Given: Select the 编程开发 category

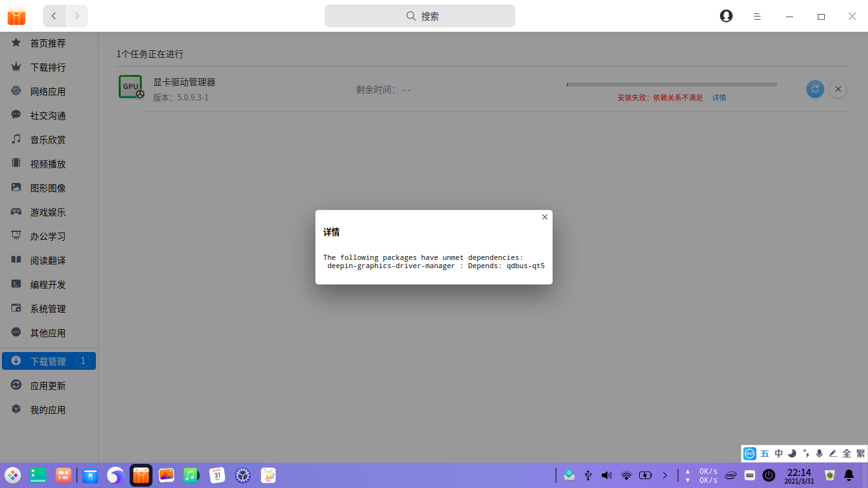Looking at the screenshot, I should click(48, 285).
